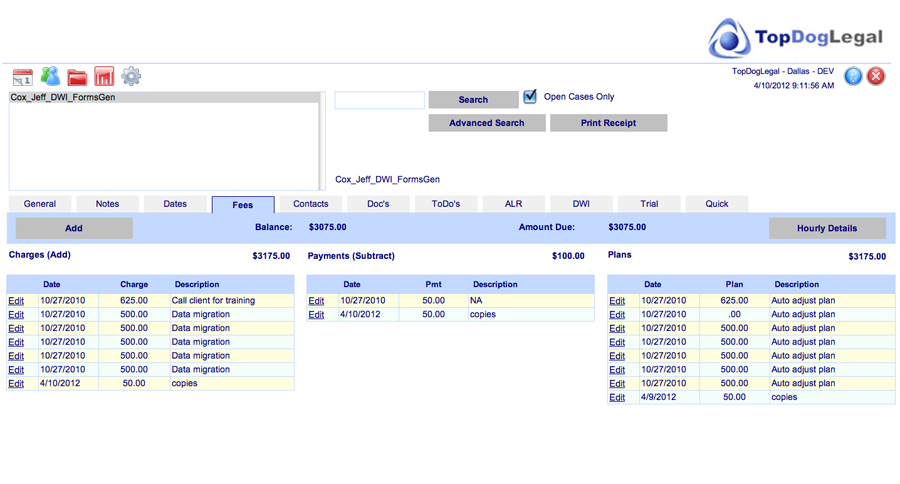Click the Hourly Details button

pos(827,228)
